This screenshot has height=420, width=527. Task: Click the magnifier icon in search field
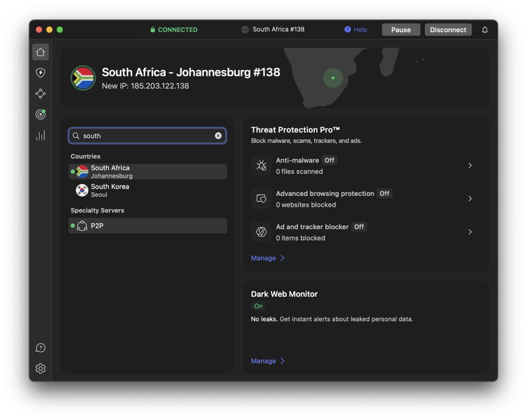coord(76,136)
